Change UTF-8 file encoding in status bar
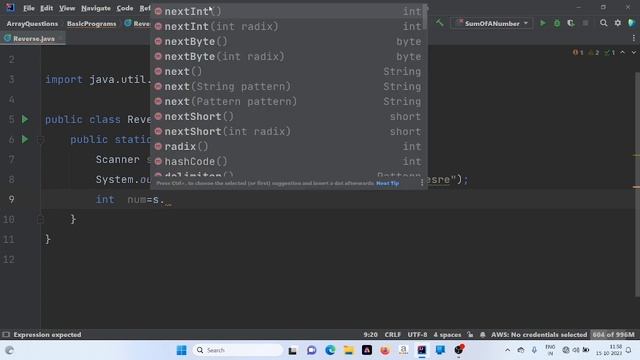 [417, 334]
